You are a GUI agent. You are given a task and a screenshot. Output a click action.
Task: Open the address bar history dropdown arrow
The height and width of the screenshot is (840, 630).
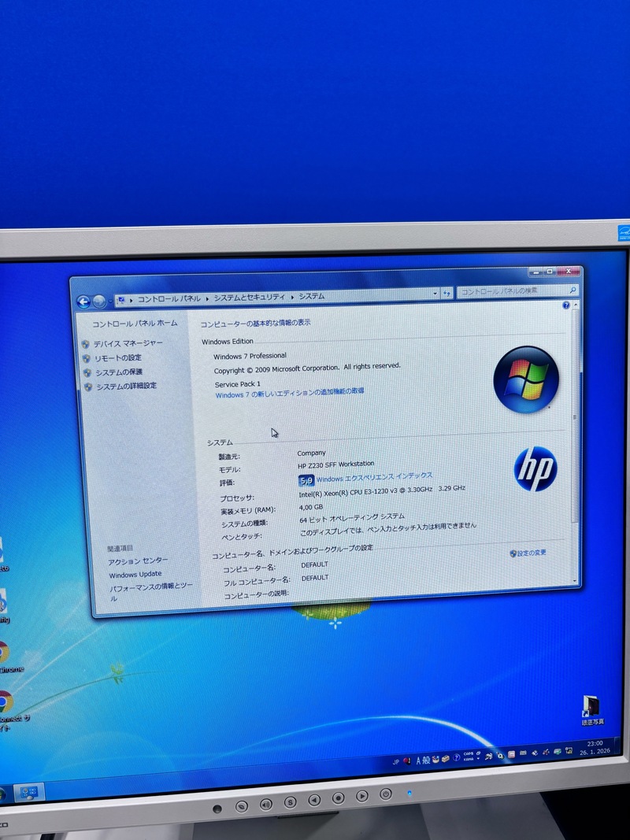coord(435,294)
